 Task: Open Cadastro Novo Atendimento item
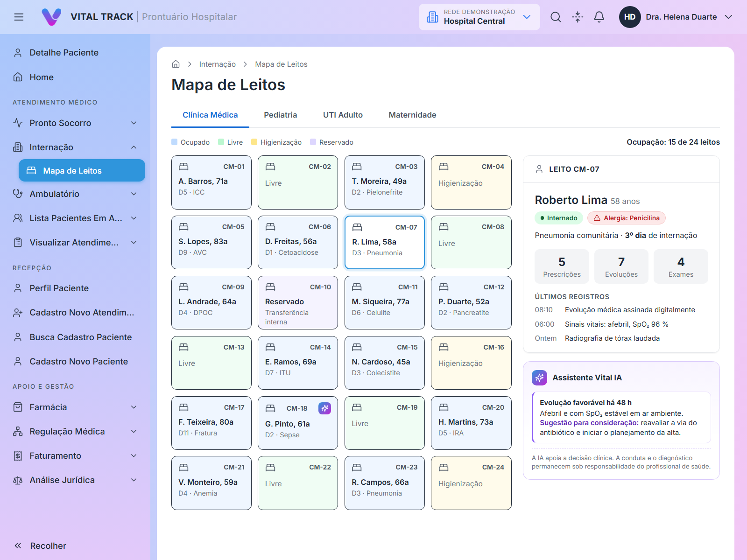click(x=75, y=313)
